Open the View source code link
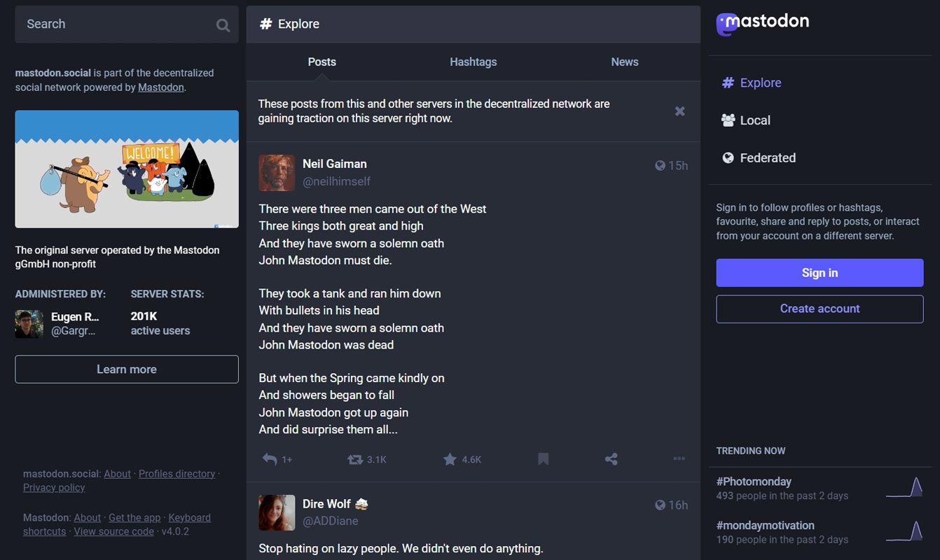The width and height of the screenshot is (940, 560). click(x=114, y=532)
